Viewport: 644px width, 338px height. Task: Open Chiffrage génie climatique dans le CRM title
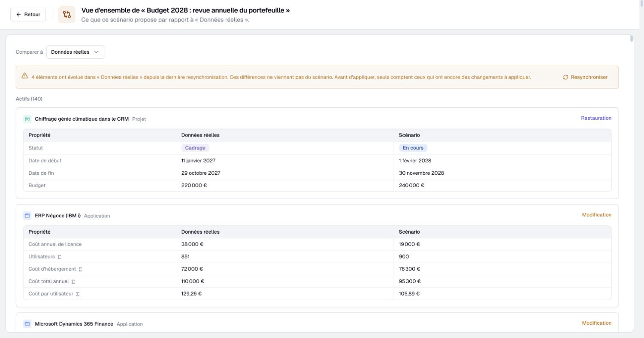click(x=82, y=119)
